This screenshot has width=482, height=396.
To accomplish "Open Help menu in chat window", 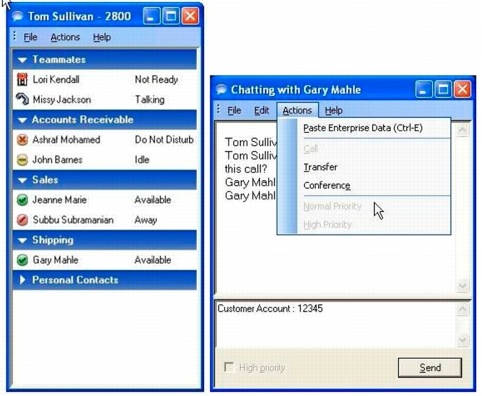I will pos(334,110).
